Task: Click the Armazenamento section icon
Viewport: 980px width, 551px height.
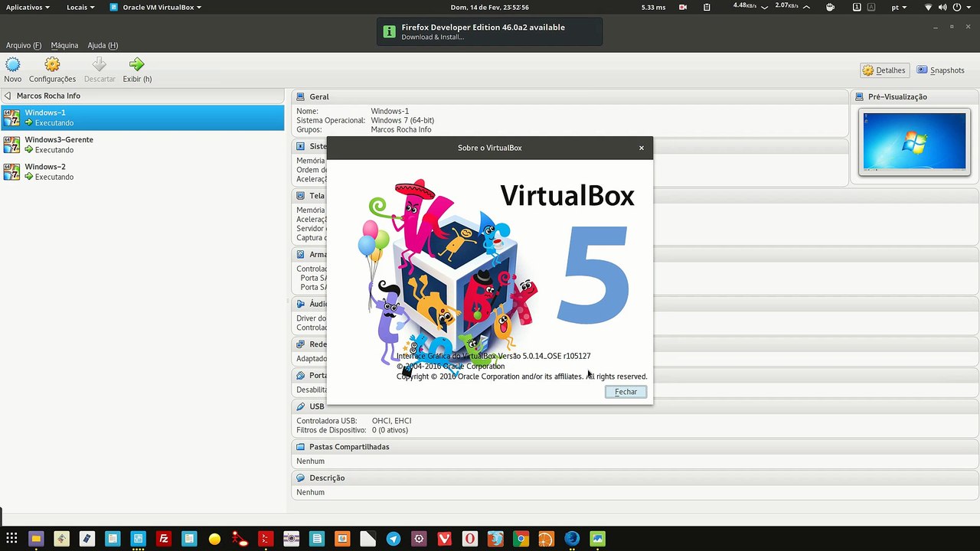Action: [x=301, y=254]
